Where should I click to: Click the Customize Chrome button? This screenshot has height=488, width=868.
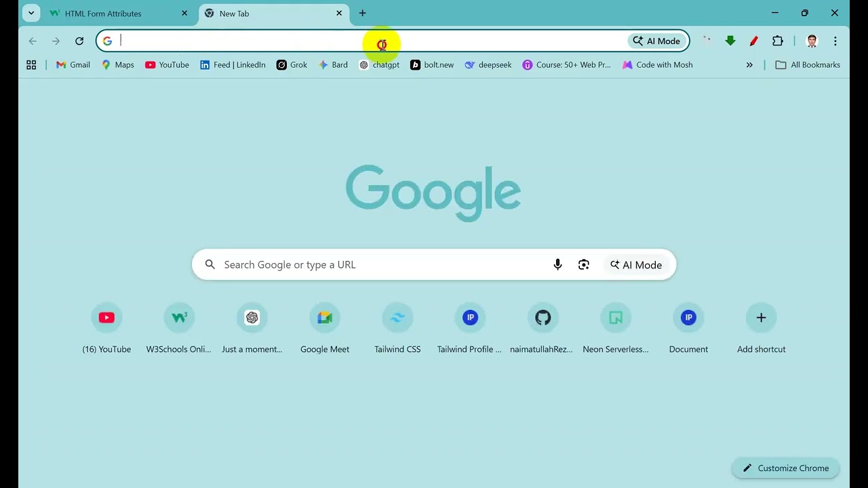pyautogui.click(x=785, y=468)
